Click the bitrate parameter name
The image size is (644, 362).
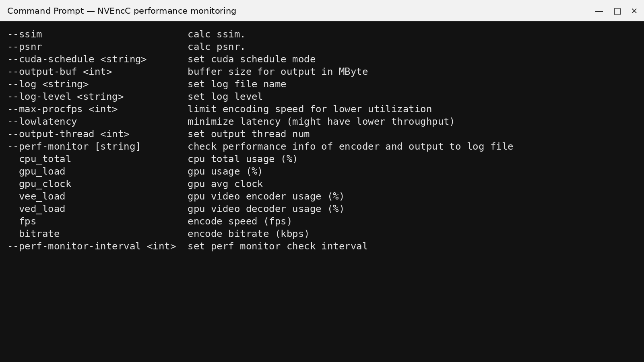[39, 234]
